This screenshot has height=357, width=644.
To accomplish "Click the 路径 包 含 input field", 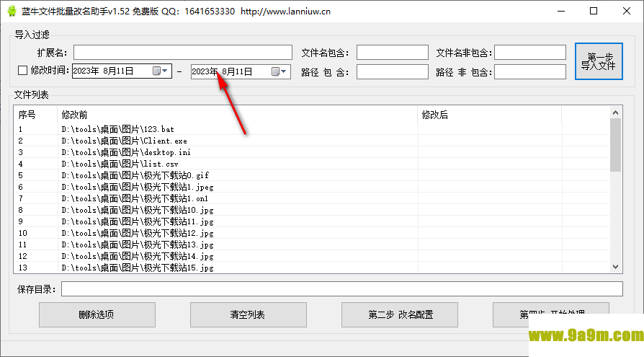I will [392, 72].
